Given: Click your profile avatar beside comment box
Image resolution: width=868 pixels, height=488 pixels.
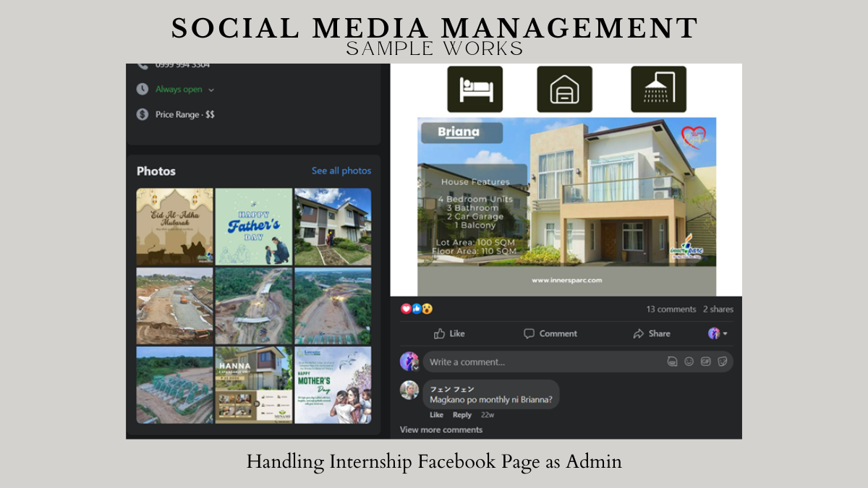Looking at the screenshot, I should (x=409, y=361).
